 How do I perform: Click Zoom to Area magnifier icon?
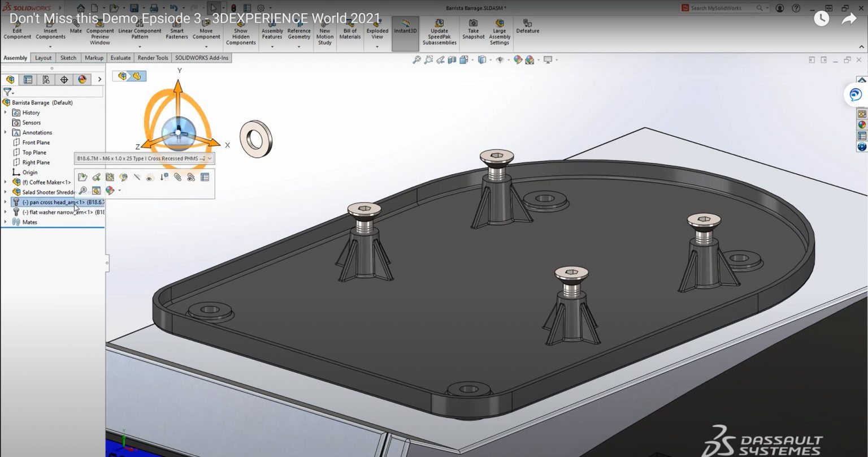coord(428,59)
